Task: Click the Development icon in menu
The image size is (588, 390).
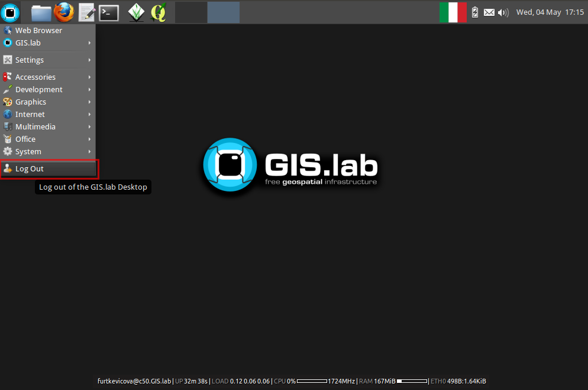Action: click(8, 90)
